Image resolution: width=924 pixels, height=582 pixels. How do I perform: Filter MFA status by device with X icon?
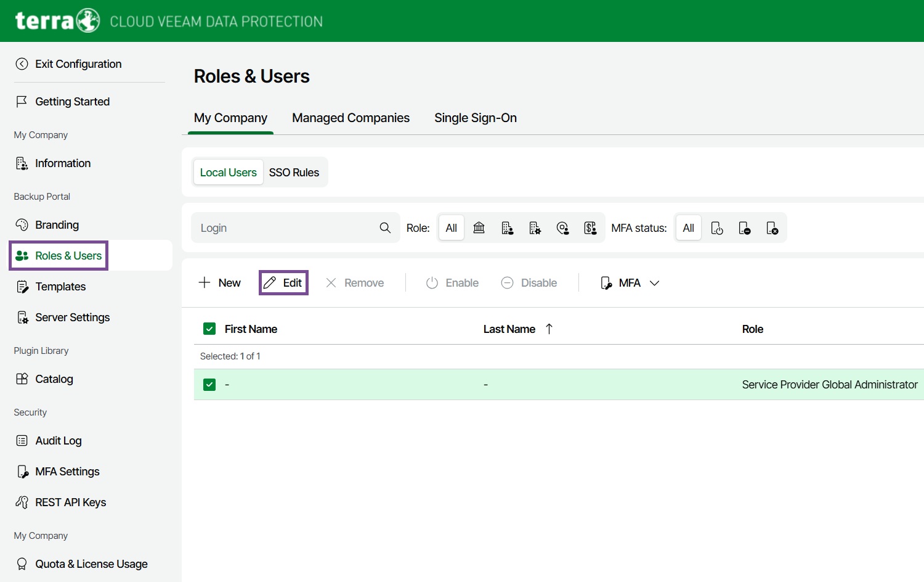tap(772, 228)
